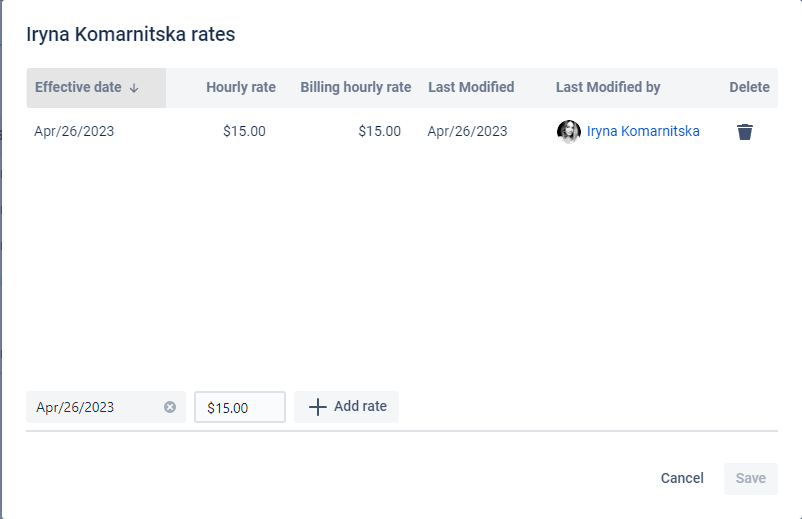The image size is (802, 519).
Task: Open the effective date picker field
Action: [x=95, y=407]
